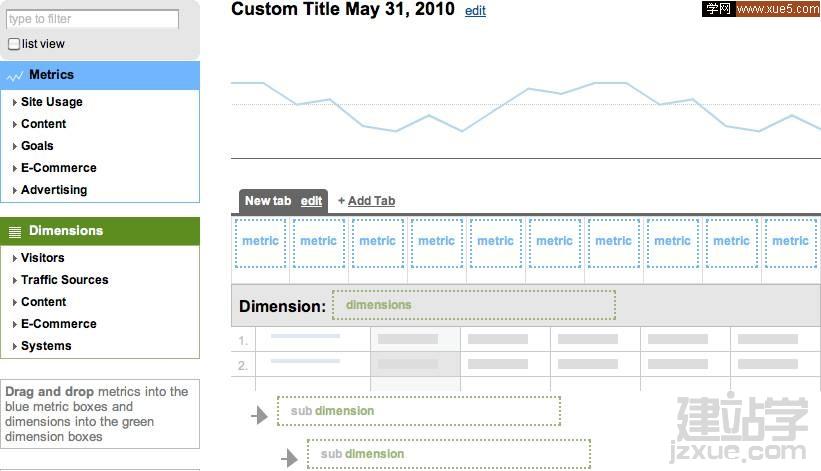Expand the Goals metrics group

(x=37, y=146)
